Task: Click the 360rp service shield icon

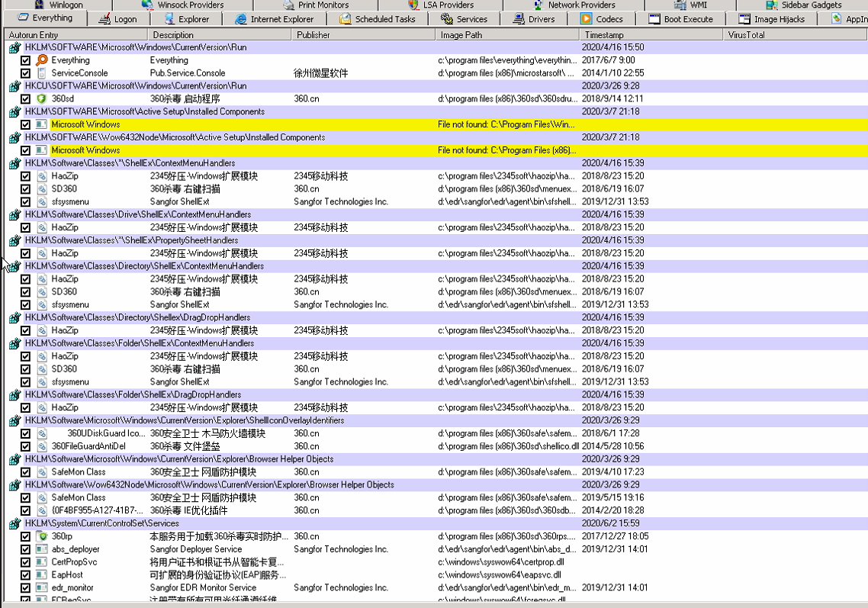Action: point(41,536)
